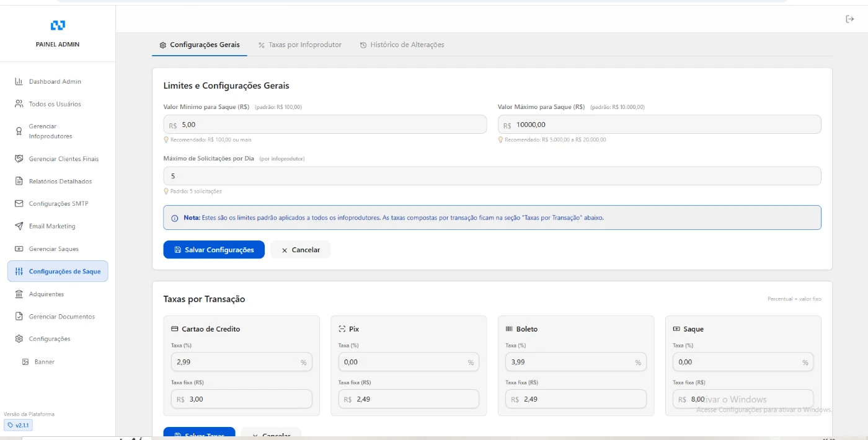Click the v2.1.1 version badge
Image resolution: width=868 pixels, height=440 pixels.
pyautogui.click(x=19, y=425)
